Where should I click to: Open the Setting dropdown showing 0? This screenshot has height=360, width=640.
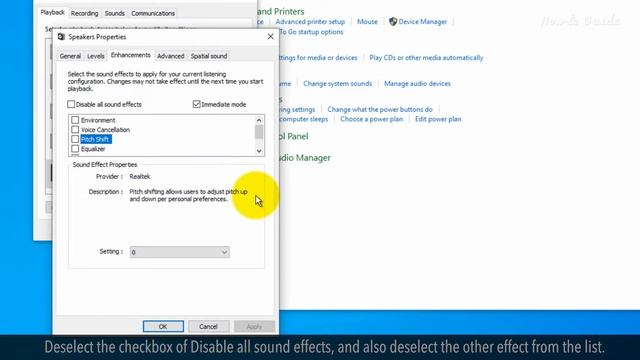click(x=180, y=252)
